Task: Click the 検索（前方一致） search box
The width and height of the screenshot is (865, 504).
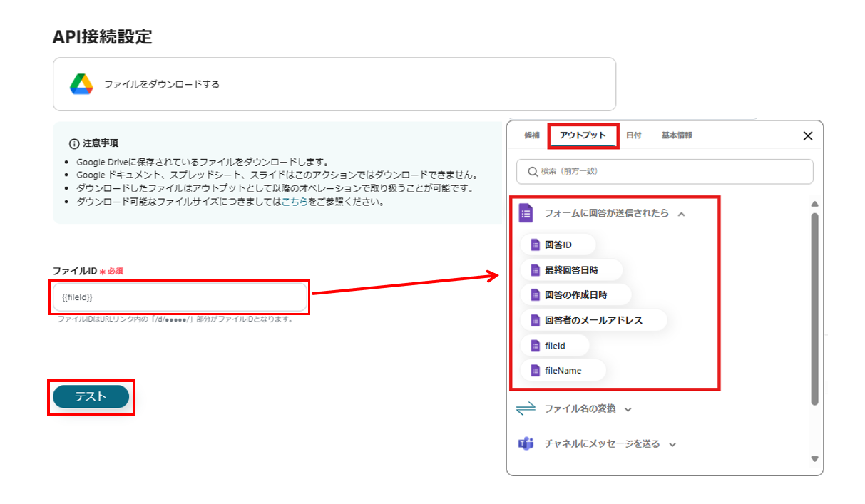Action: (x=665, y=171)
